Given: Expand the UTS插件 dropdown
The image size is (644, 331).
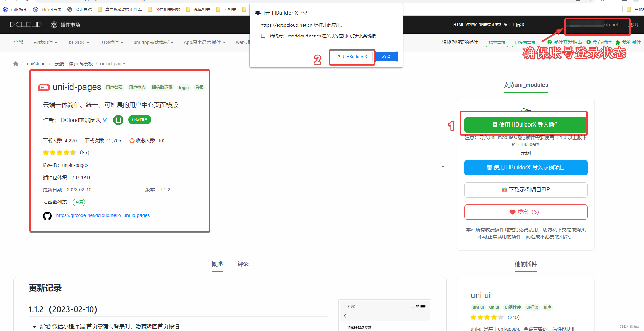Looking at the screenshot, I should [111, 42].
